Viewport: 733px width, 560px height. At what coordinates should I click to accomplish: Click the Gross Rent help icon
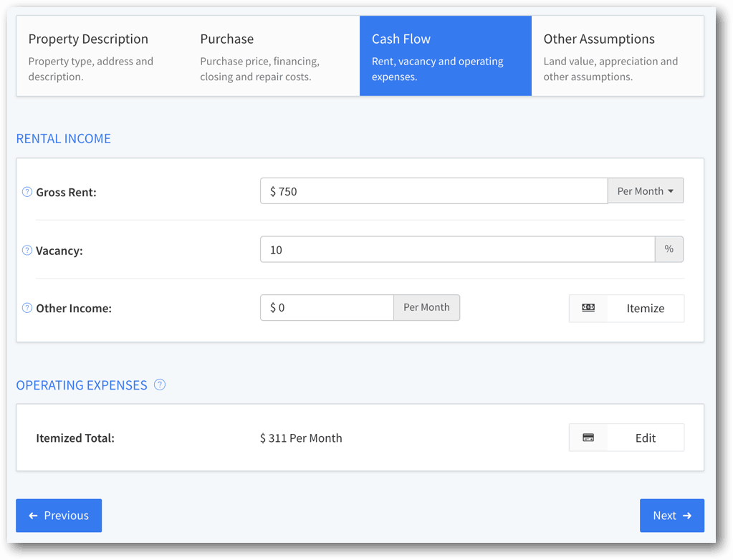[x=27, y=191]
